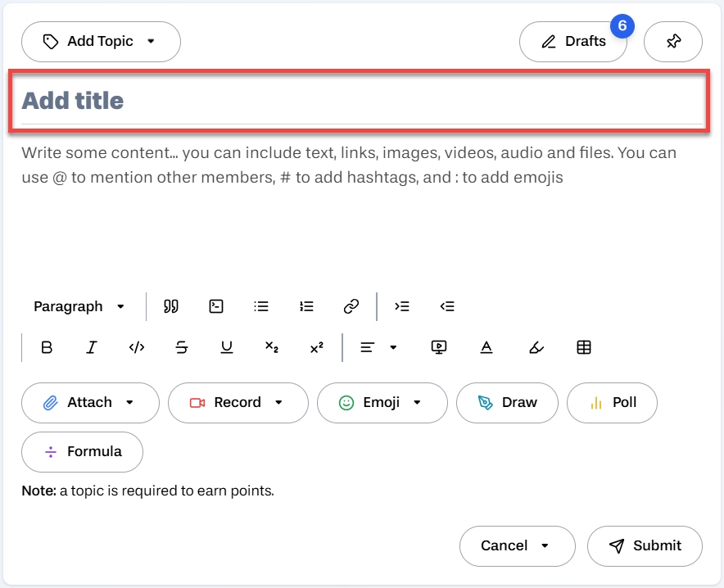
Task: Apply superscript formatting
Action: (x=317, y=347)
